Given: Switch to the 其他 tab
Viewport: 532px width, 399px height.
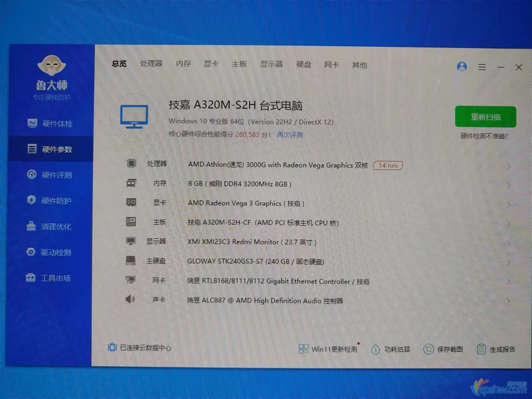Looking at the screenshot, I should (x=359, y=65).
